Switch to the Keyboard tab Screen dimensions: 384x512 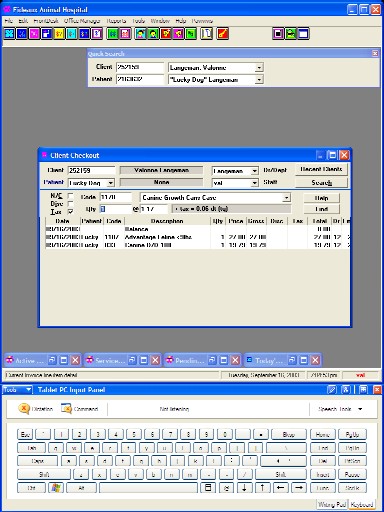362,504
